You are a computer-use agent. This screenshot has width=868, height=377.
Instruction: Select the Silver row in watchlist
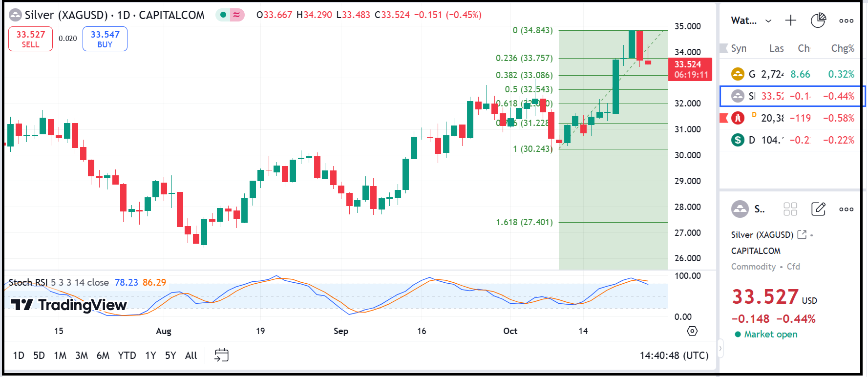(x=792, y=96)
